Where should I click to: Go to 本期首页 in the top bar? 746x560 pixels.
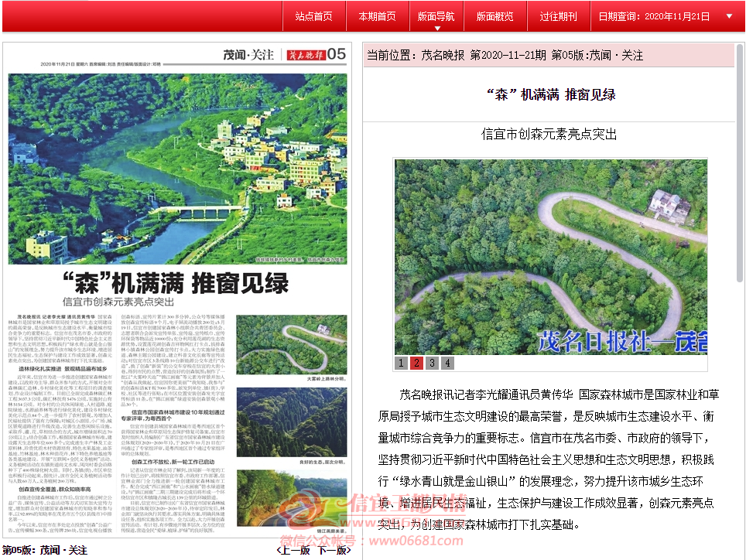(x=378, y=17)
